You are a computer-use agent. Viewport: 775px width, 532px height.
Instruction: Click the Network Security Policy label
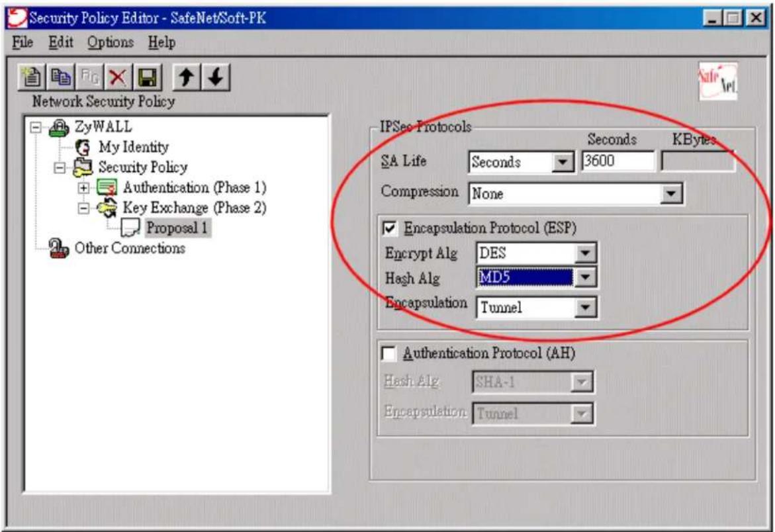[104, 101]
